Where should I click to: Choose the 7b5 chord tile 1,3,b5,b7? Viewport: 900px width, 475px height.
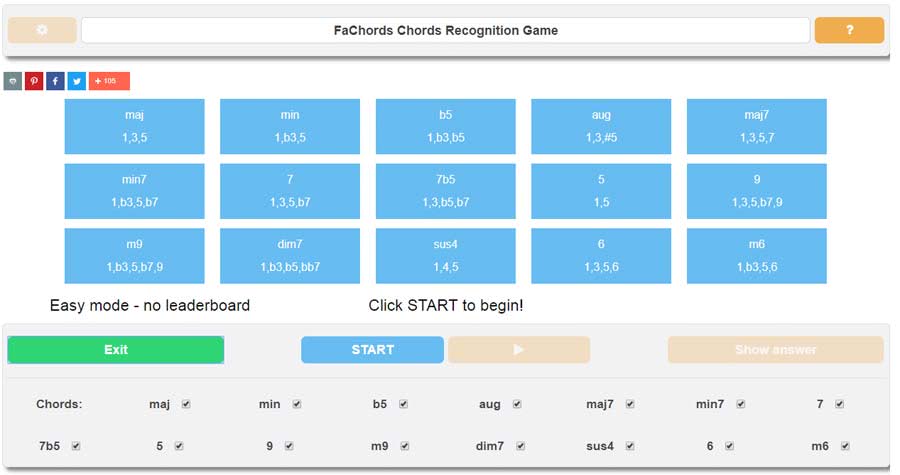[445, 191]
